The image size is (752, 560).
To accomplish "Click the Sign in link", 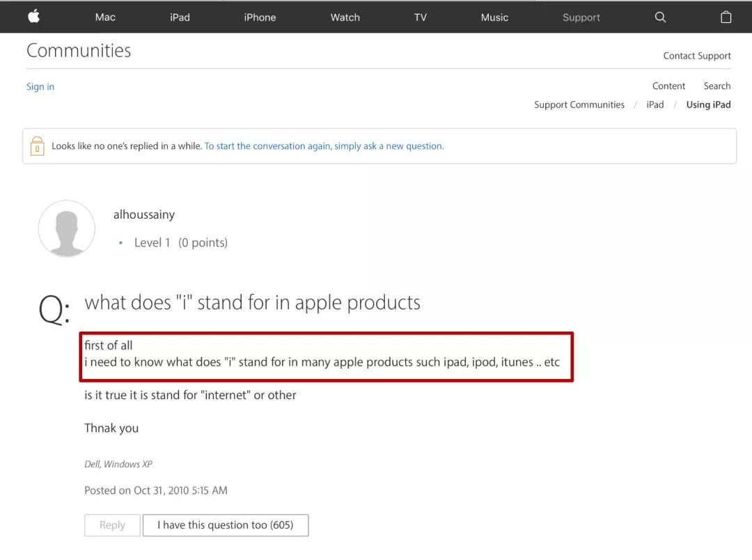I will tap(40, 86).
